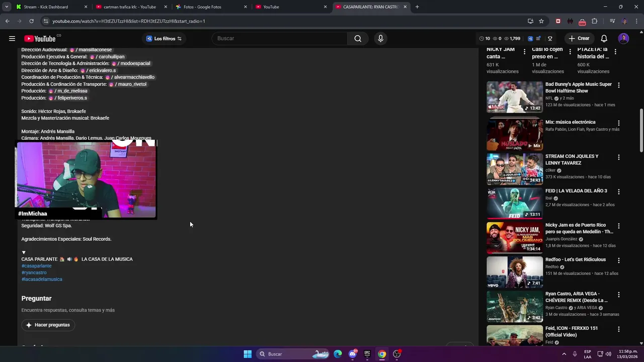Click the YouTube search input field
Viewport: 644px width, 362px height.
pyautogui.click(x=279, y=39)
